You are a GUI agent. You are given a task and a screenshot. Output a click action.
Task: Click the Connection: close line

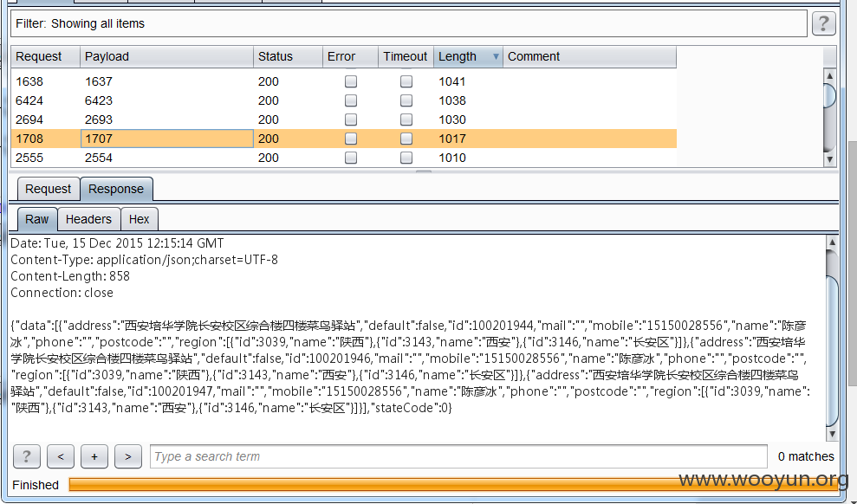[62, 293]
